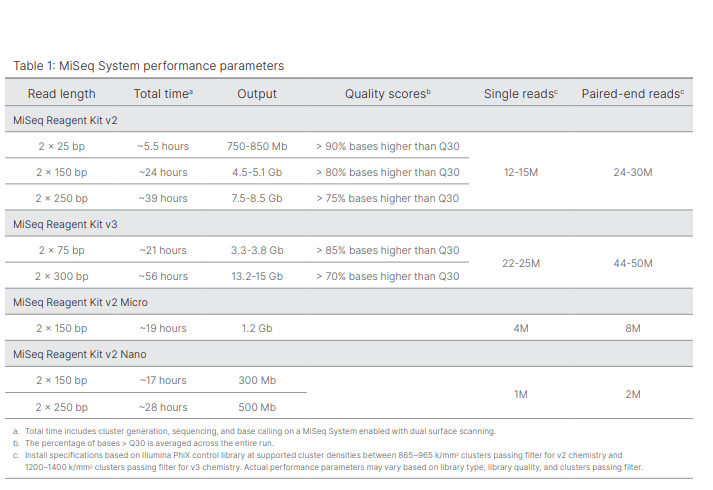
Task: Select the '4.5-5.1 Gb' output value
Action: point(257,172)
